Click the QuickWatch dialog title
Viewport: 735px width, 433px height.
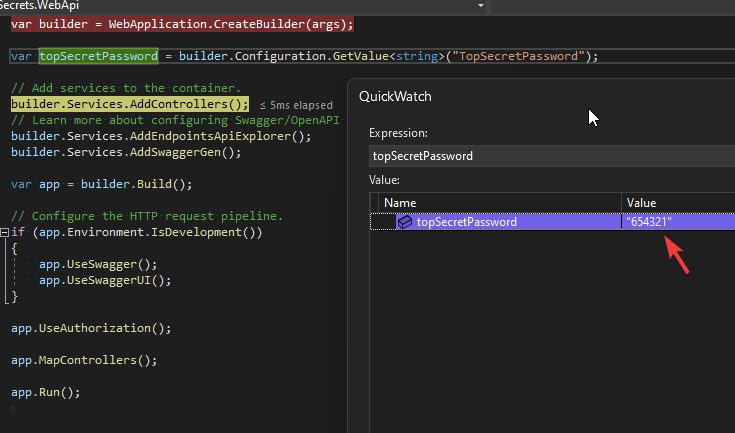click(x=395, y=97)
